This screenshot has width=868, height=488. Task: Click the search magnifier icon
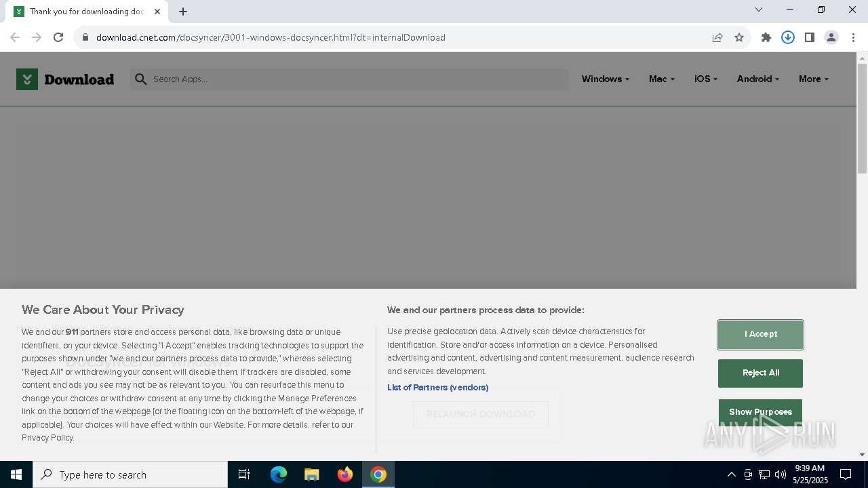140,79
